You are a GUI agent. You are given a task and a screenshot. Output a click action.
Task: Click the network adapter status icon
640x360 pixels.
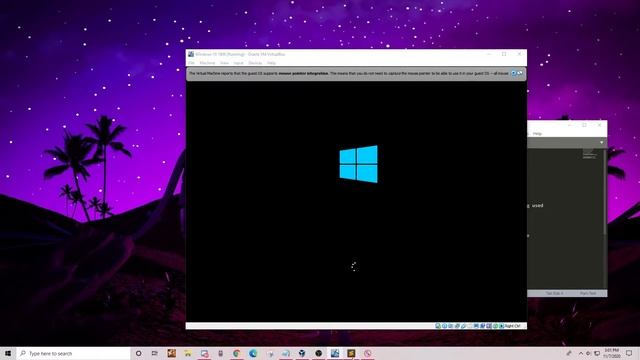pyautogui.click(x=457, y=326)
